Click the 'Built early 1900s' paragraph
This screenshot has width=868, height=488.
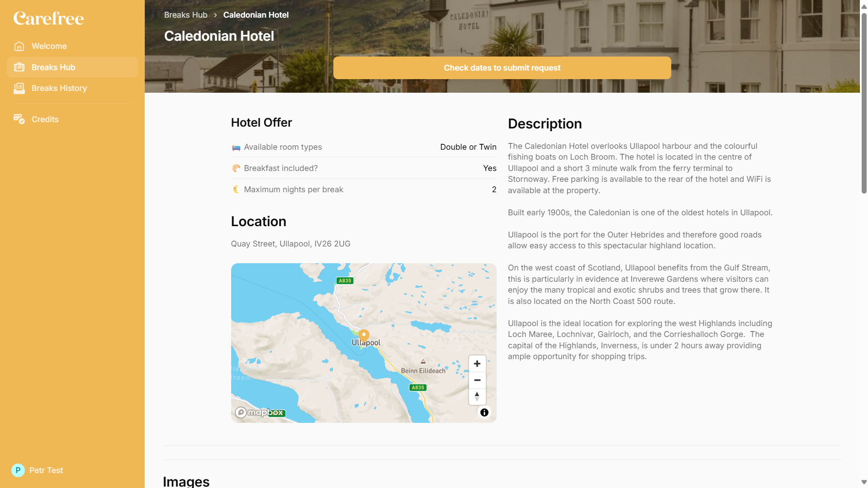click(x=640, y=213)
